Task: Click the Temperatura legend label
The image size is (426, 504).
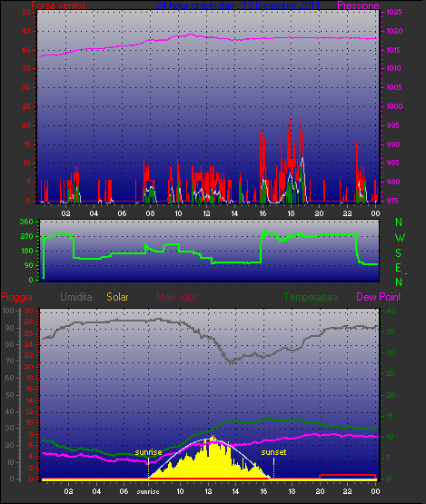Action: click(311, 297)
